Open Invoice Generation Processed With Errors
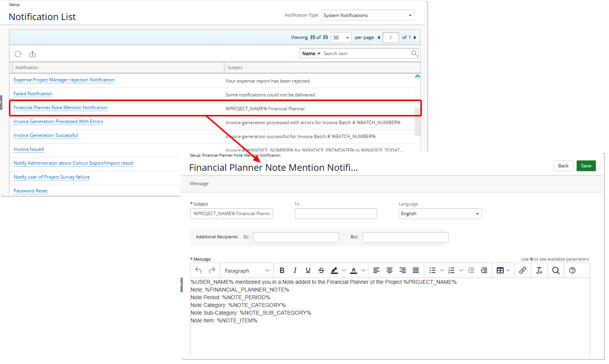609x364 pixels. pos(58,121)
